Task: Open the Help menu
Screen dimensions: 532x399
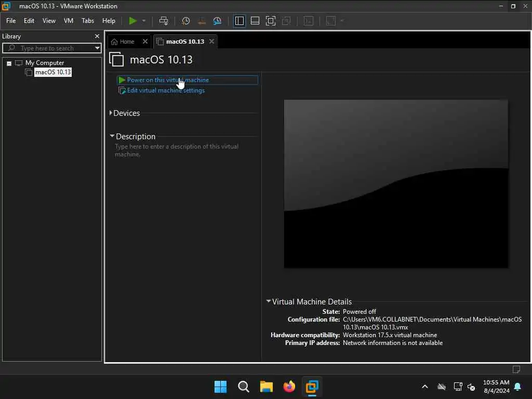Action: click(109, 21)
